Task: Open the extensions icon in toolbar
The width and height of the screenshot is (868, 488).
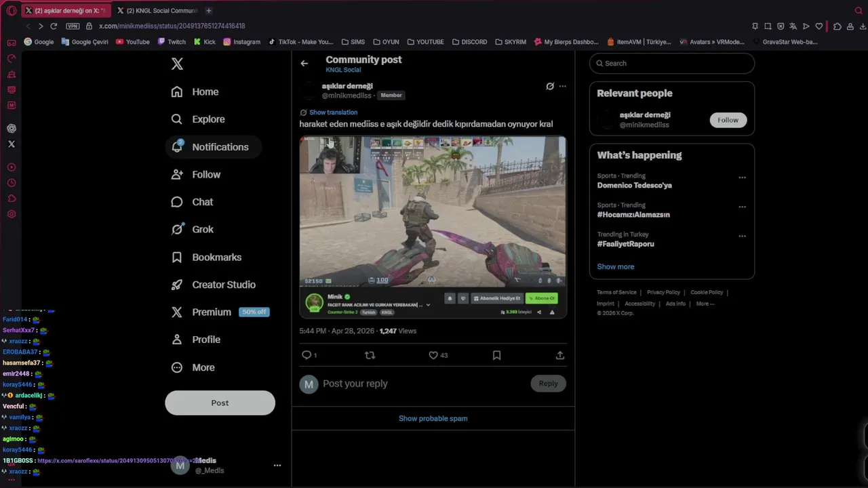Action: click(837, 26)
